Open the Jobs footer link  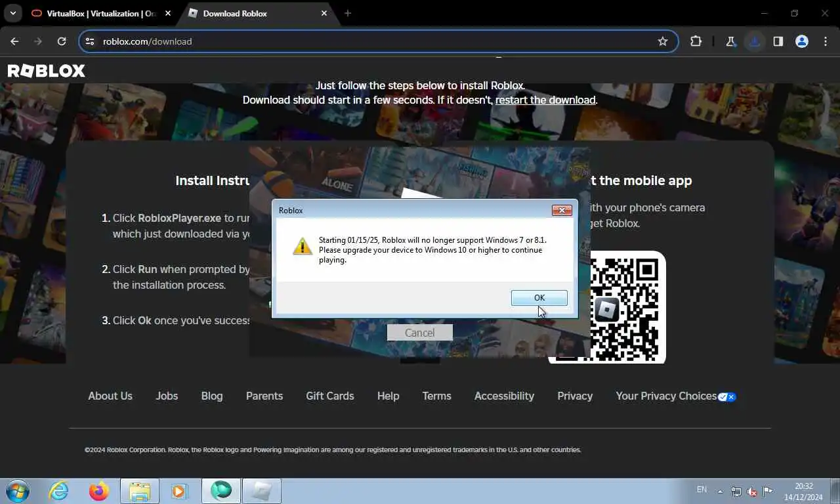pyautogui.click(x=167, y=396)
